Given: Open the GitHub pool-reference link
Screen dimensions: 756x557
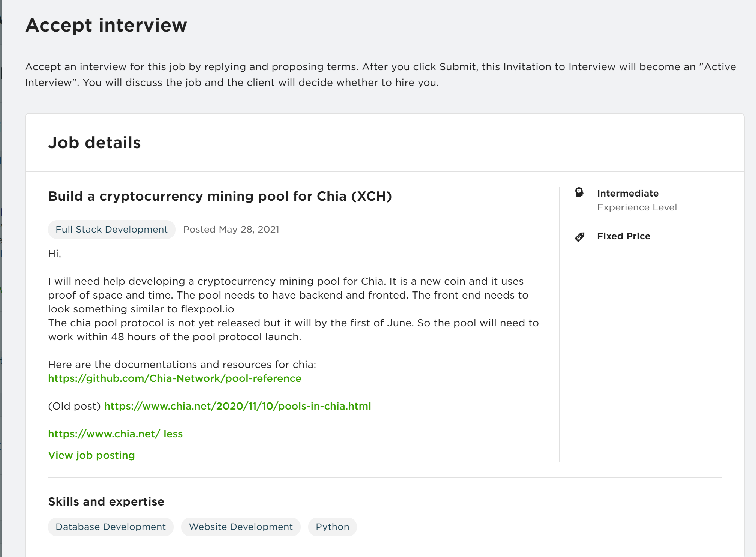Looking at the screenshot, I should coord(175,378).
